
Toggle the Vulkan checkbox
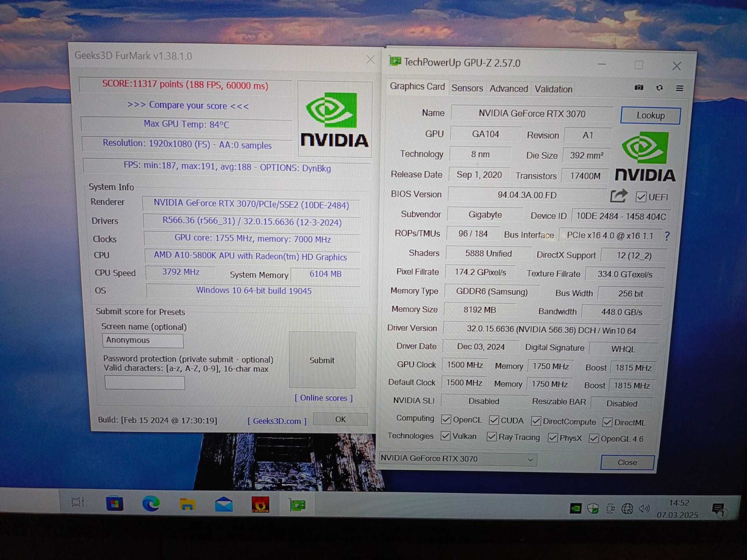(445, 436)
